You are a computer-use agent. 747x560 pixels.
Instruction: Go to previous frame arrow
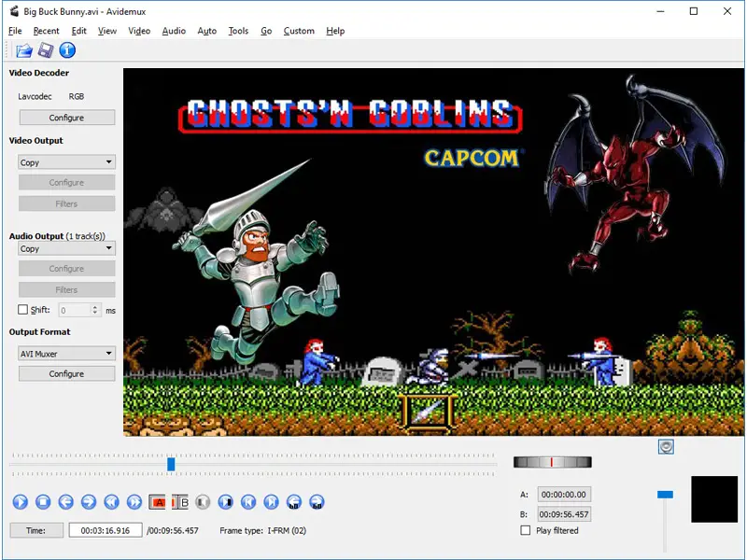[x=65, y=502]
